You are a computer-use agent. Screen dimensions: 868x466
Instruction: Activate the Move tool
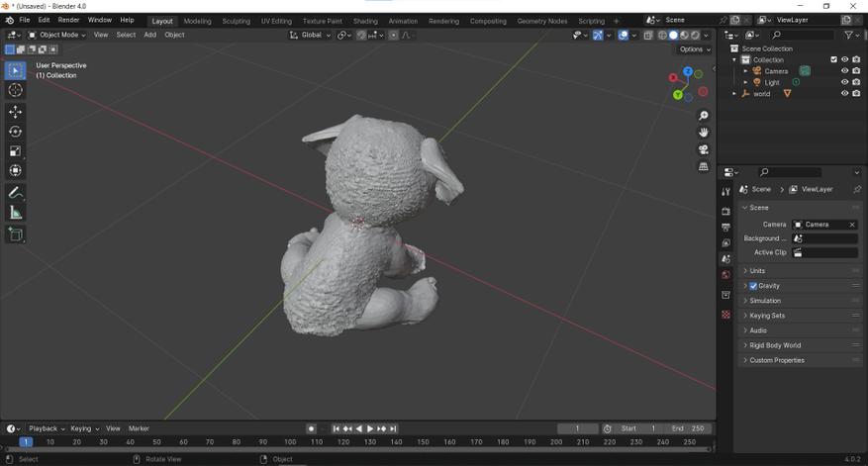[15, 112]
